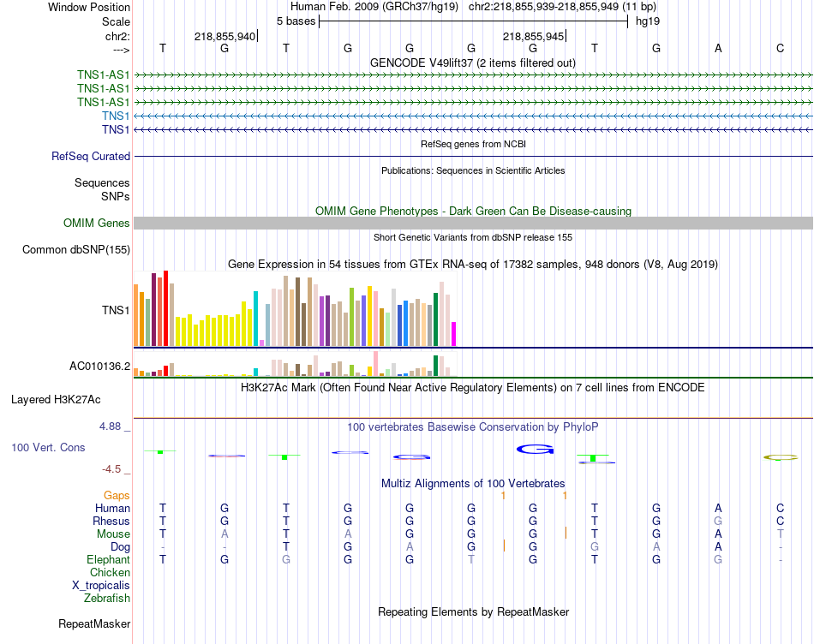Screen dimensions: 814x644
Task: Select the Sequences track label
Action: point(102,182)
